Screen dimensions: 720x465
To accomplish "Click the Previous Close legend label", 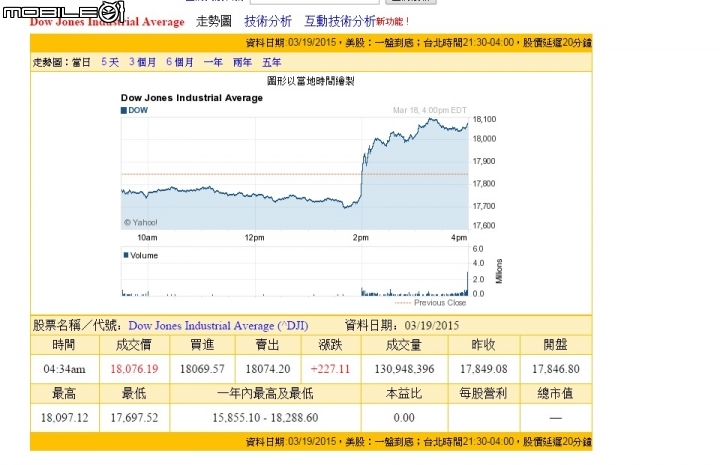I will click(x=440, y=303).
